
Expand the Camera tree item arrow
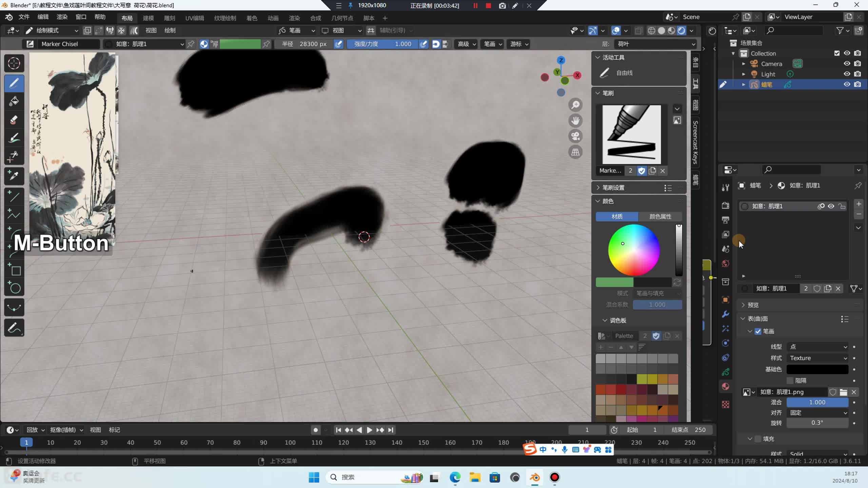pyautogui.click(x=744, y=64)
